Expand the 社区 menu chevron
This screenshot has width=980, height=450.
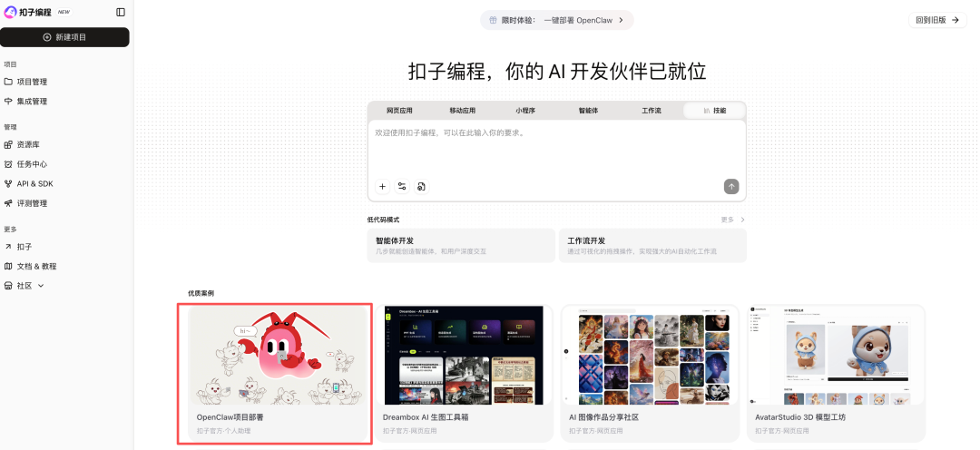pyautogui.click(x=41, y=286)
